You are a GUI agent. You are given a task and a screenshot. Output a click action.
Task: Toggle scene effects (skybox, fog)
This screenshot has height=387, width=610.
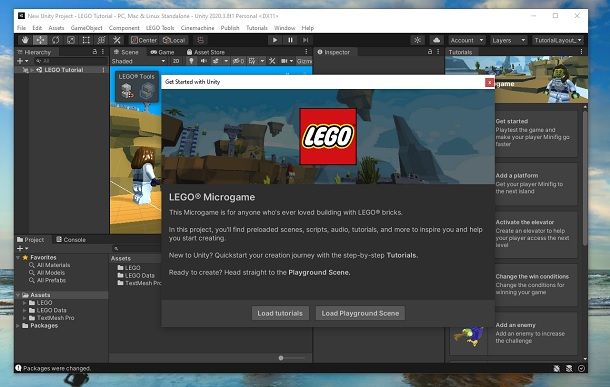(216, 61)
